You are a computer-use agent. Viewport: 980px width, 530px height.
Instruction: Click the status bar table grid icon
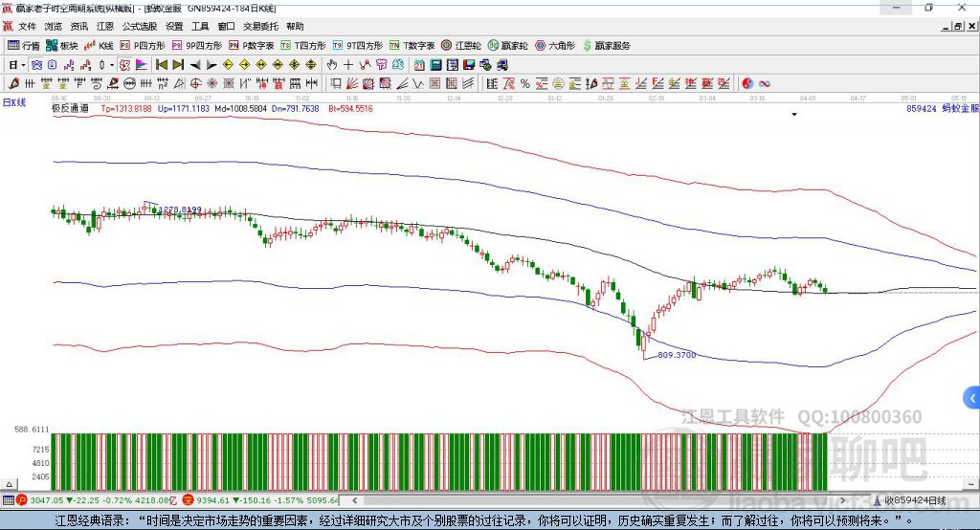8,500
